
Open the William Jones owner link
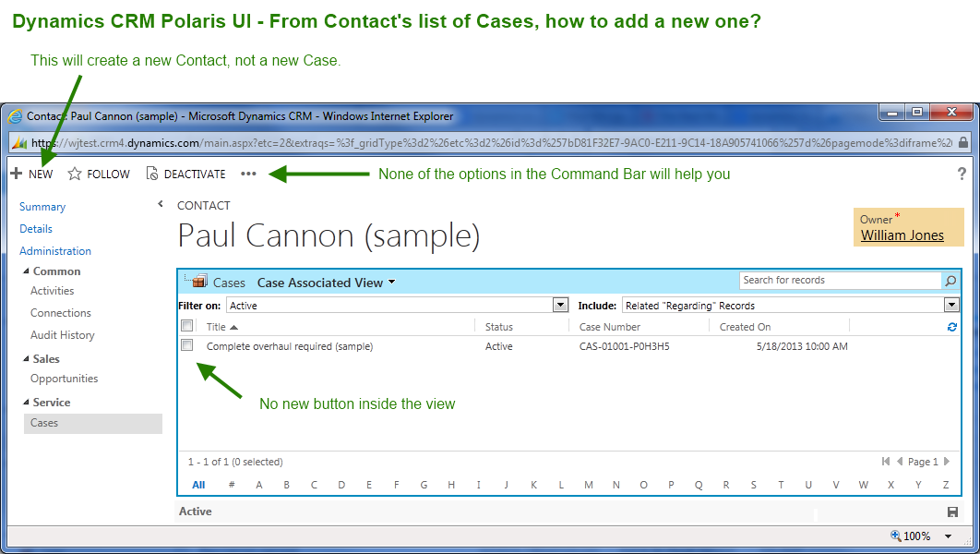[902, 235]
